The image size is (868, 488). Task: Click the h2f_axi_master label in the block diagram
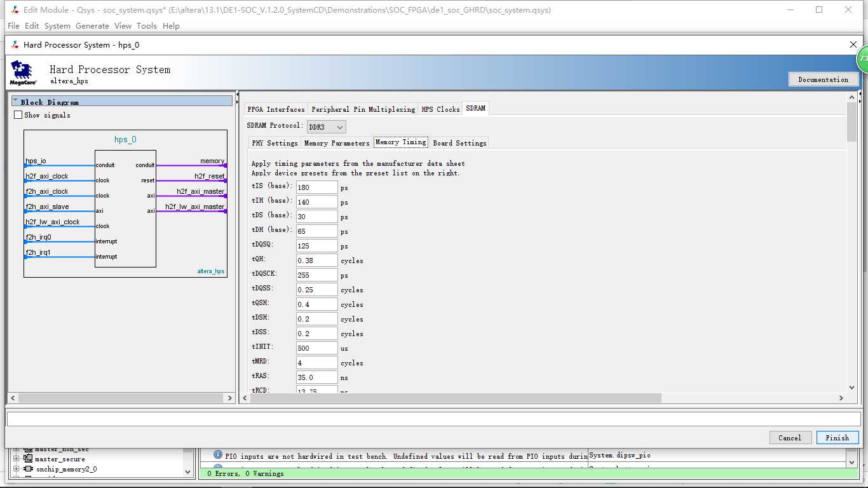tap(201, 191)
